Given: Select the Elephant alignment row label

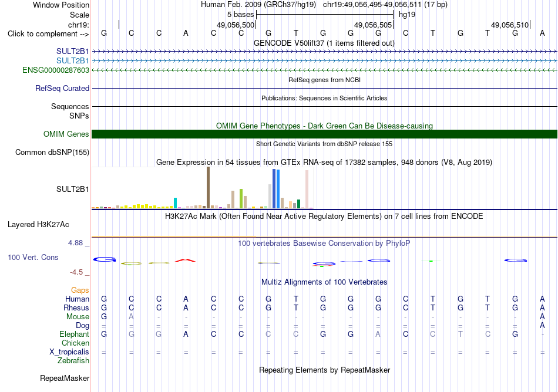Looking at the screenshot, I should [x=74, y=334].
